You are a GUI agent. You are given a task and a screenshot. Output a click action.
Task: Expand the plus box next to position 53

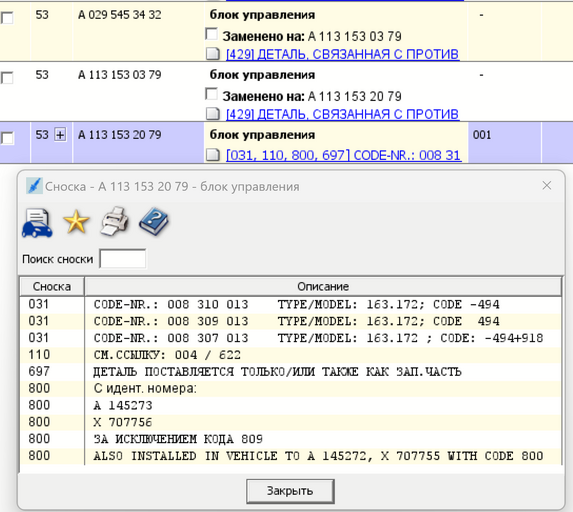pos(60,135)
